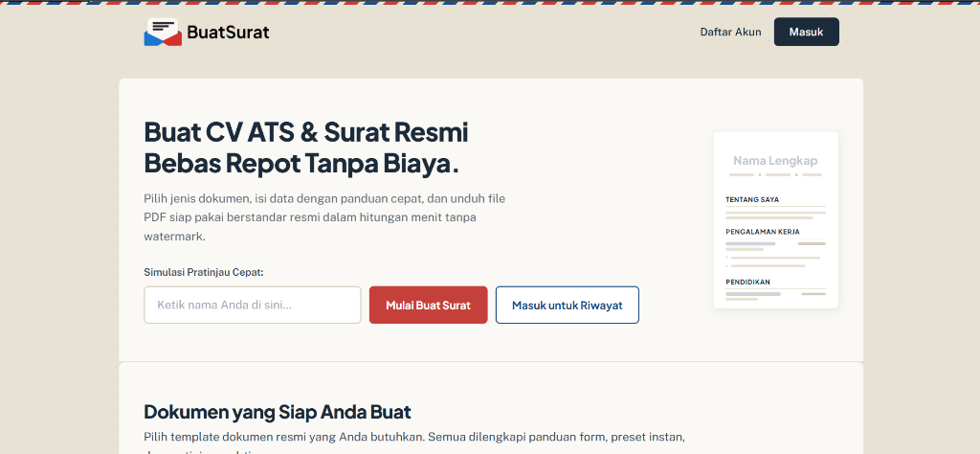Click the Masuk untuk Riwayat button
This screenshot has width=980, height=454.
[x=568, y=306]
